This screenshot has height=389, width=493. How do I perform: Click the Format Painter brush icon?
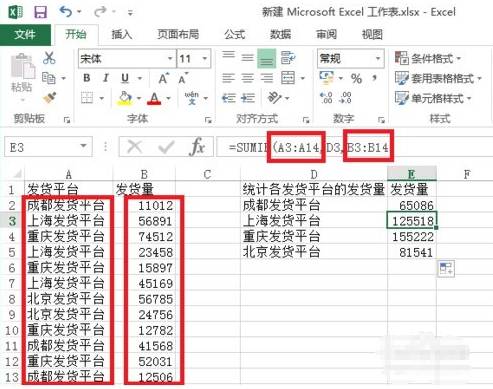[x=49, y=98]
